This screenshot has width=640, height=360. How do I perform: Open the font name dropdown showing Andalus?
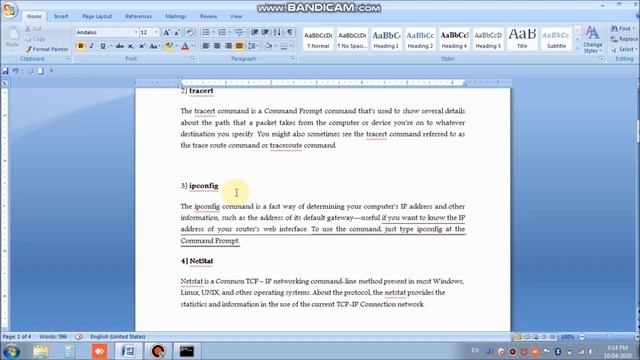point(136,32)
